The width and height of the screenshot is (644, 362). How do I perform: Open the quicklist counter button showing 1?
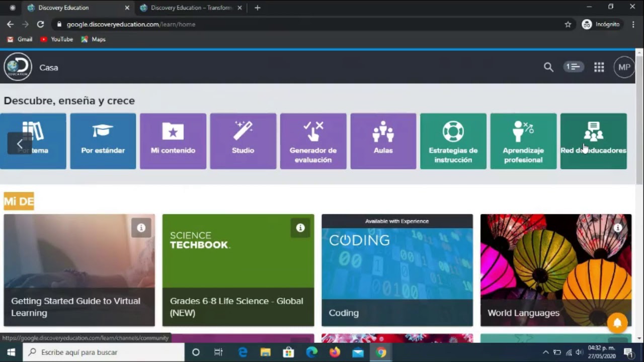[574, 67]
